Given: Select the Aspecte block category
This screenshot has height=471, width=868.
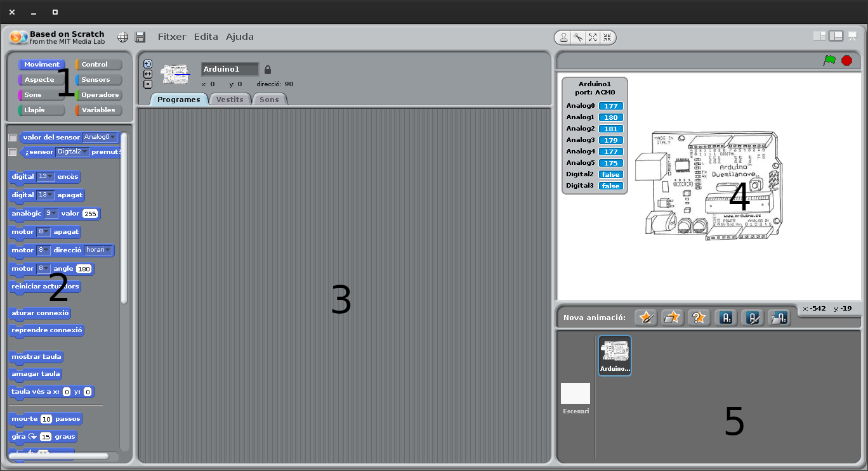Looking at the screenshot, I should click(x=42, y=79).
